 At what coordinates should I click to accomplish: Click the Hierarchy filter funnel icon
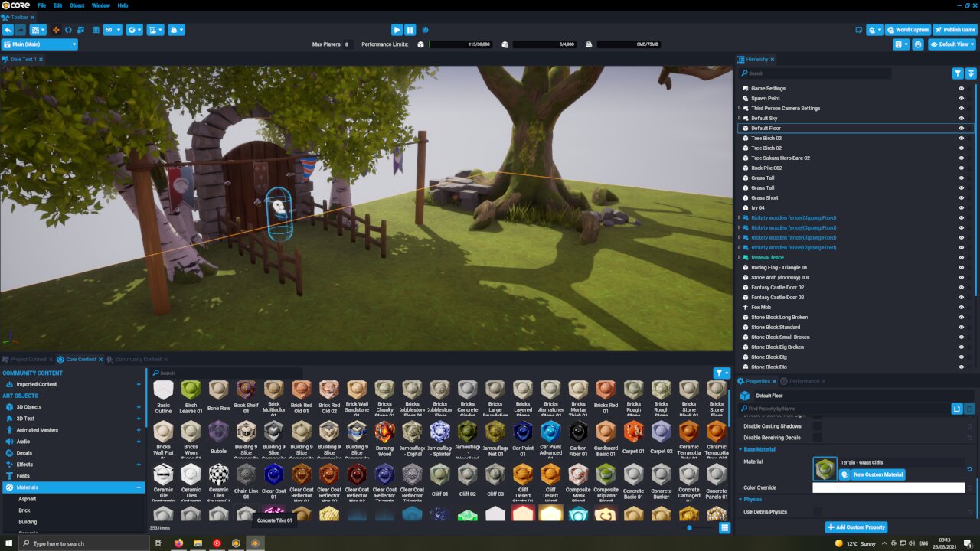958,73
